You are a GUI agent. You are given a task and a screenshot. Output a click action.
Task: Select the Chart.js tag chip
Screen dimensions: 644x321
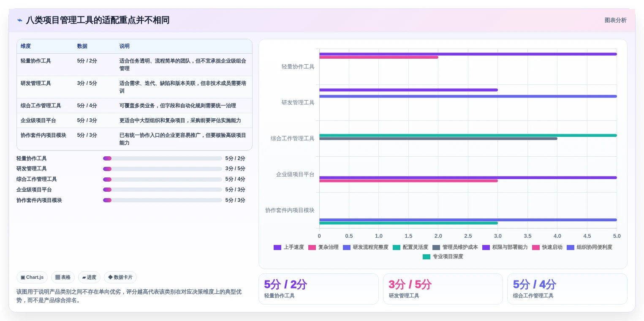(32, 277)
